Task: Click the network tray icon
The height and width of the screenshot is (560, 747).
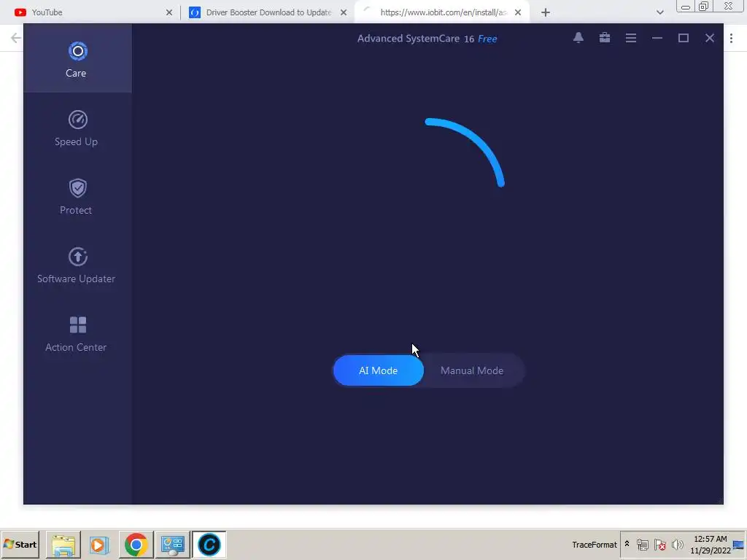Action: pyautogui.click(x=643, y=544)
